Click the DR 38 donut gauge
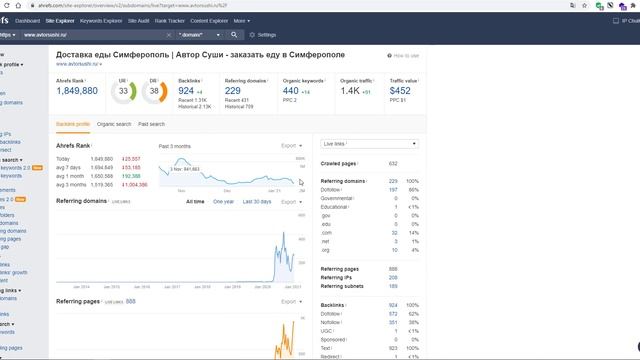The image size is (640, 360). point(154,91)
